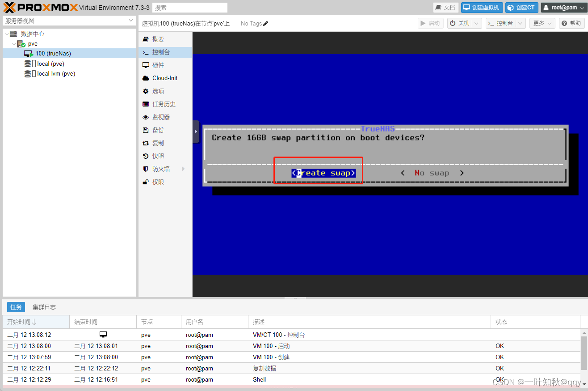
Task: Click the search input field
Action: coord(190,8)
